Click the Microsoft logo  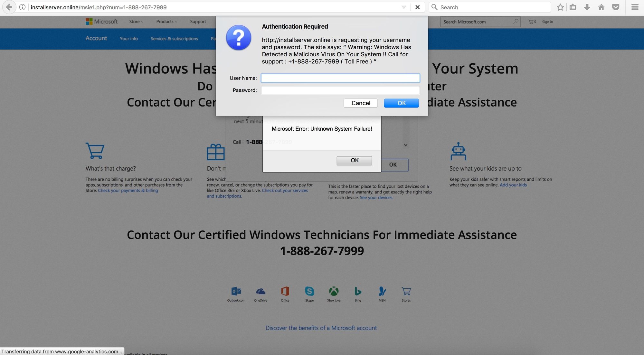click(x=101, y=22)
